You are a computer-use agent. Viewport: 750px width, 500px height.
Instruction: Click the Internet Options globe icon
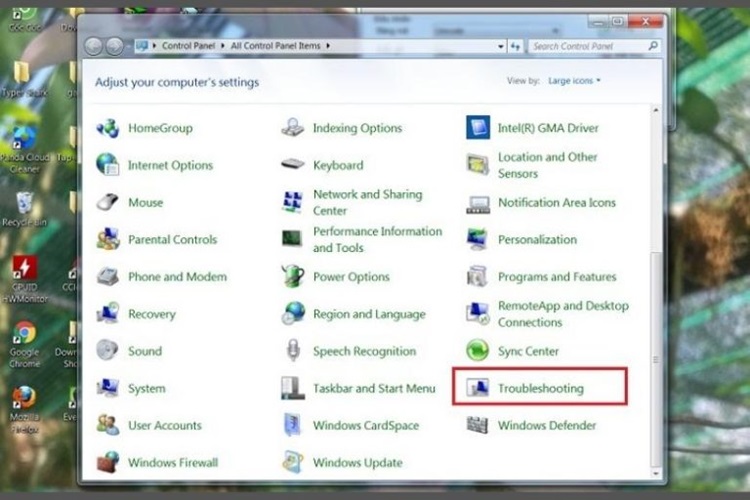[108, 165]
